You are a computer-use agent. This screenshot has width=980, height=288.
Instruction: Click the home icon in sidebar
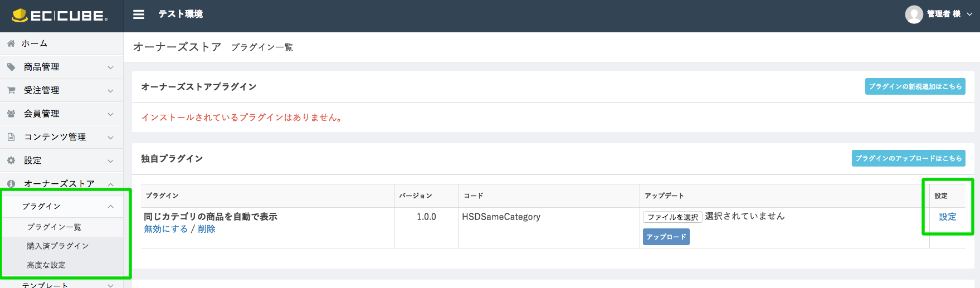(x=11, y=43)
